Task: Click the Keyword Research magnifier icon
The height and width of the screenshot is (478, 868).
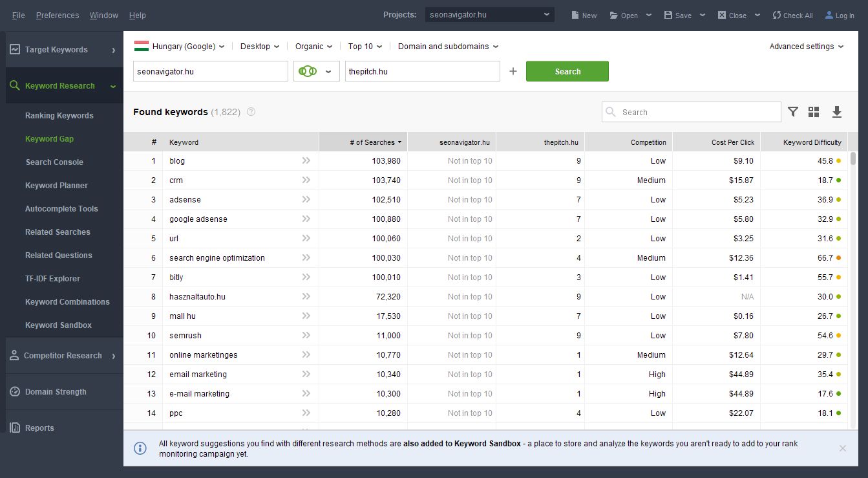Action: 15,85
